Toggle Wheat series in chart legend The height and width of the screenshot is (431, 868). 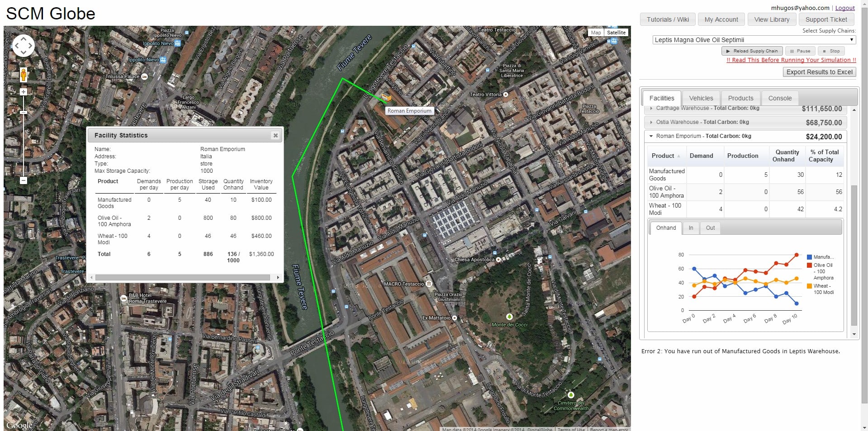[x=820, y=289]
